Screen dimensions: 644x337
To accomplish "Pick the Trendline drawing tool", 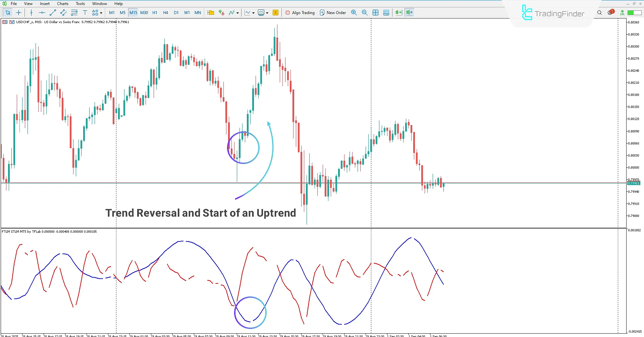I will pyautogui.click(x=53, y=13).
